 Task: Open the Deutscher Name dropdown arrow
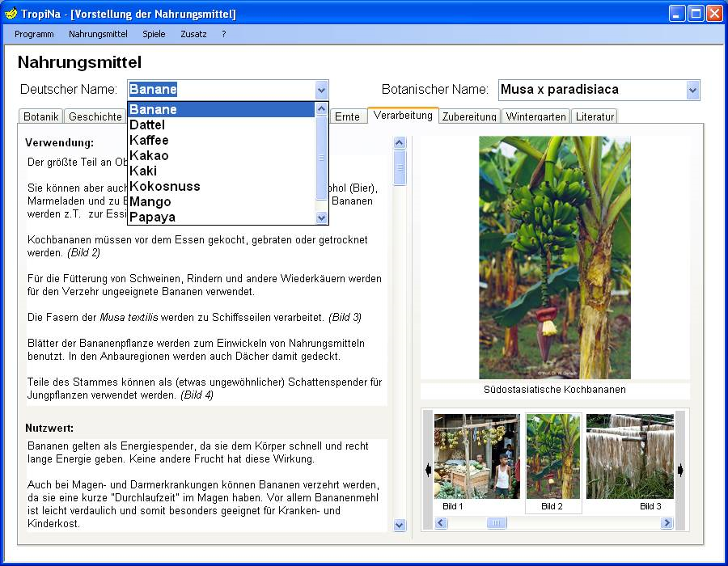(x=321, y=90)
